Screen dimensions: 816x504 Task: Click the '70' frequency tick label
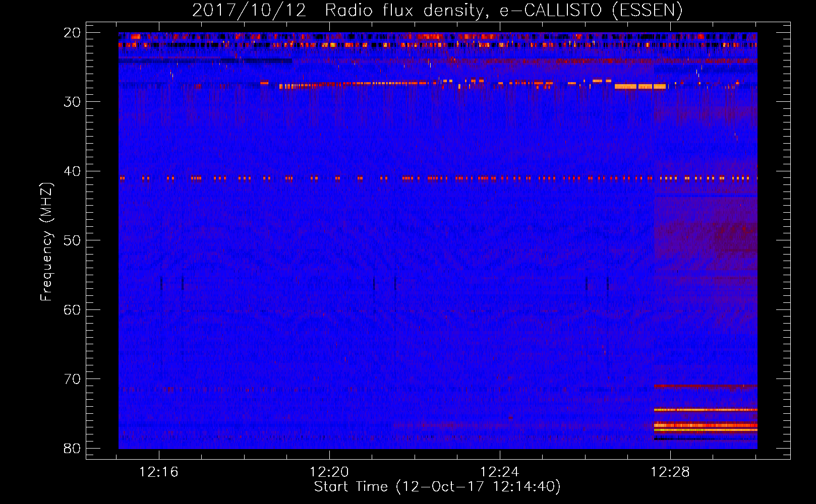[72, 379]
